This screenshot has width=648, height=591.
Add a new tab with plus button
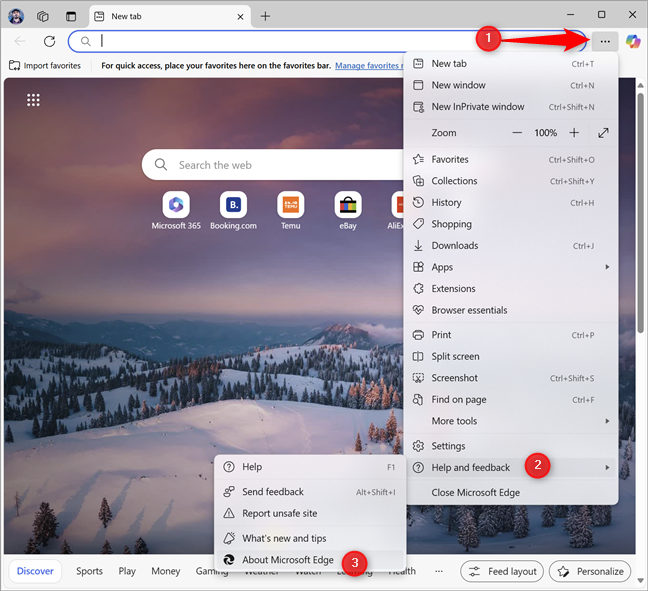pyautogui.click(x=265, y=16)
